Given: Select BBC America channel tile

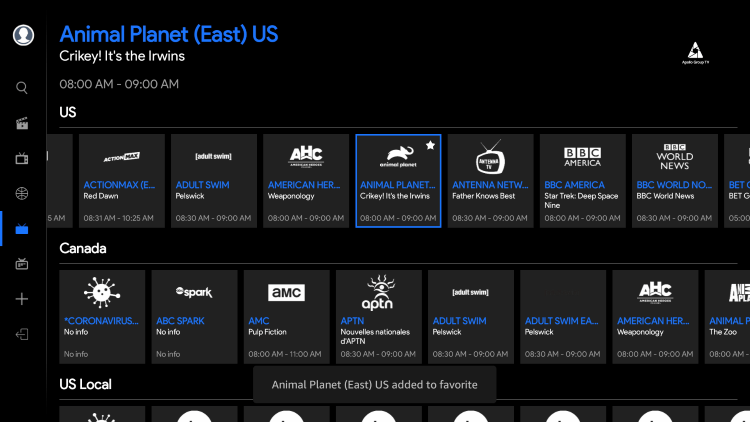Looking at the screenshot, I should point(582,181).
